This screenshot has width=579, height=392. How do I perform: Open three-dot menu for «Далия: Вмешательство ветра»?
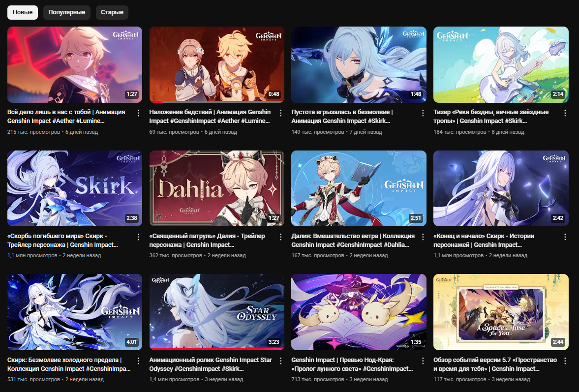point(423,237)
